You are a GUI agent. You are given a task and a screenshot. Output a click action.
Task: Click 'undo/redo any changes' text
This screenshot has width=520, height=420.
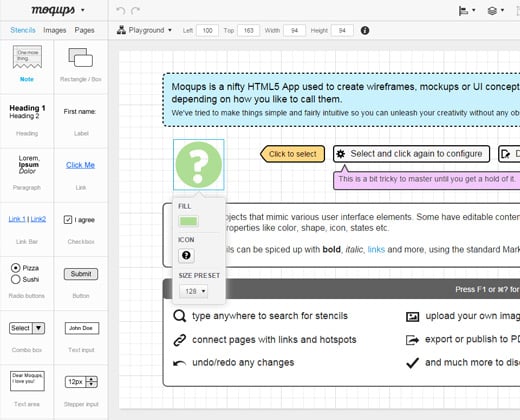click(x=243, y=362)
